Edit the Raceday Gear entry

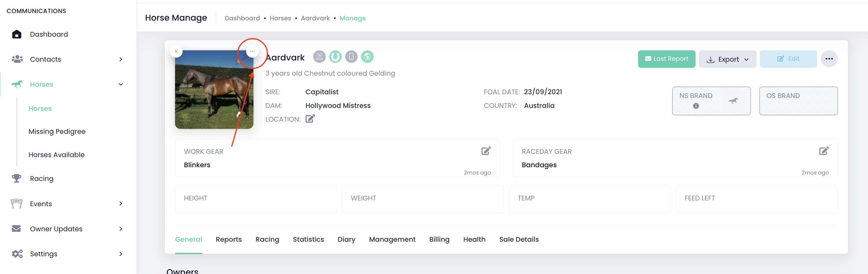(x=824, y=151)
